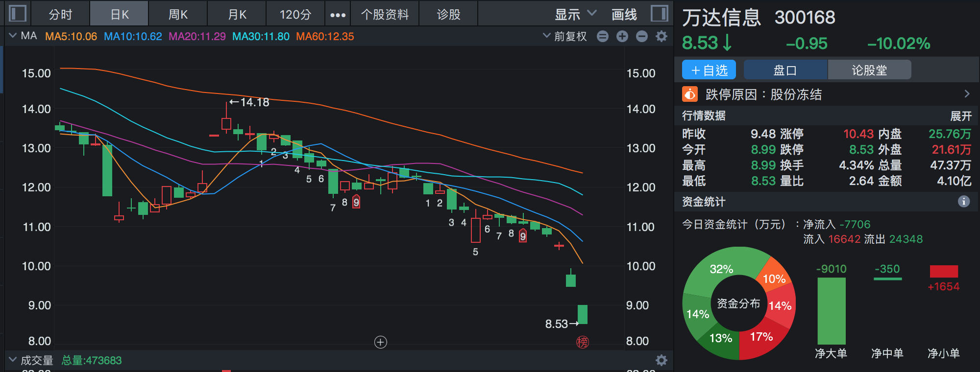This screenshot has height=372, width=980.
Task: Click the stock code 300168
Action: pyautogui.click(x=805, y=18)
